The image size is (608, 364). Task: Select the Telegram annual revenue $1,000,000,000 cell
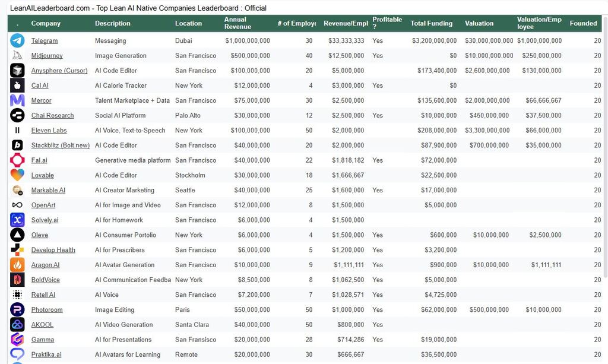click(248, 41)
